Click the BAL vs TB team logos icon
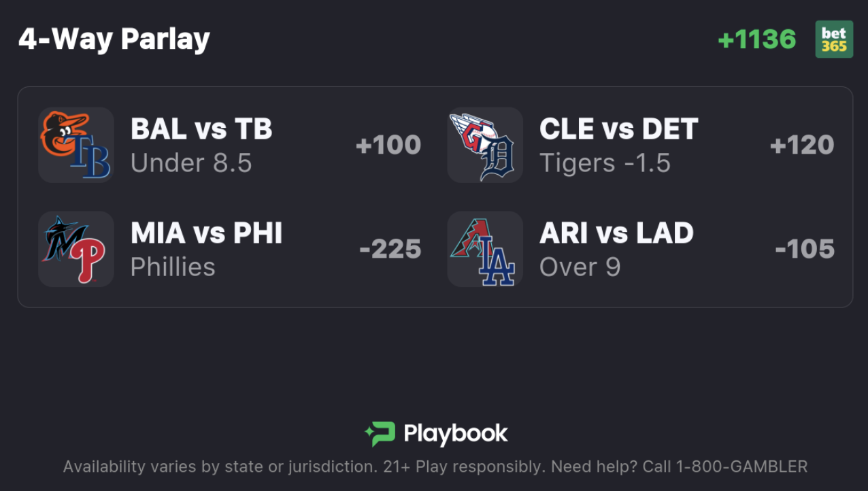868x491 pixels. pos(76,145)
